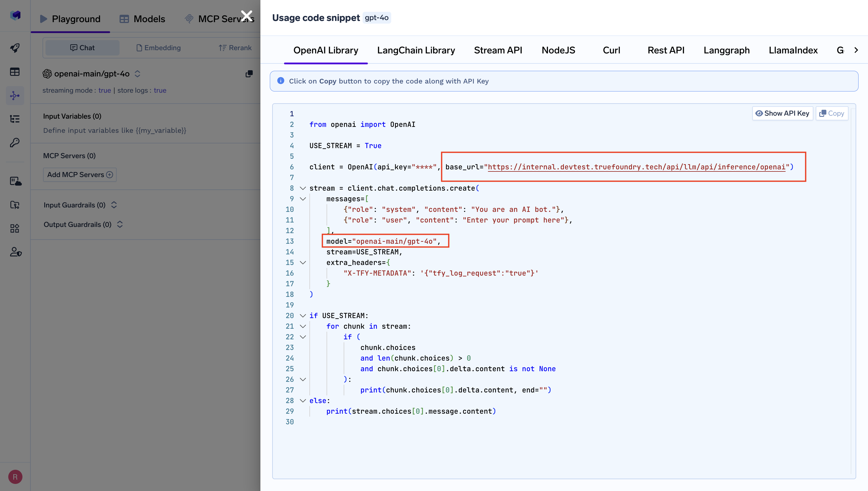This screenshot has height=491, width=868.
Task: Open the user avatar R icon
Action: coord(15,477)
